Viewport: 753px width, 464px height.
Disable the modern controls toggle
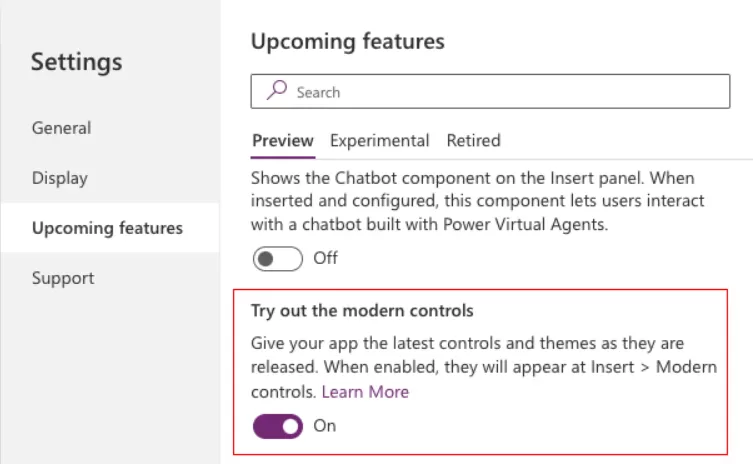click(x=277, y=426)
